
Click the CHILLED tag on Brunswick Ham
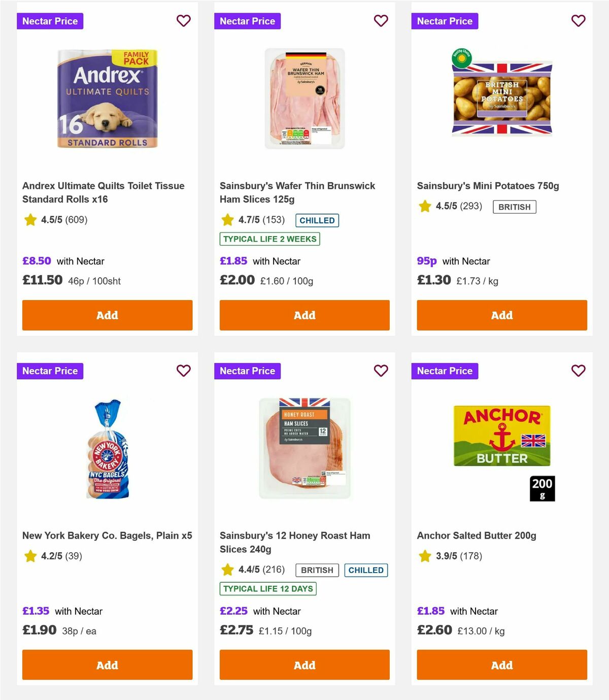317,220
